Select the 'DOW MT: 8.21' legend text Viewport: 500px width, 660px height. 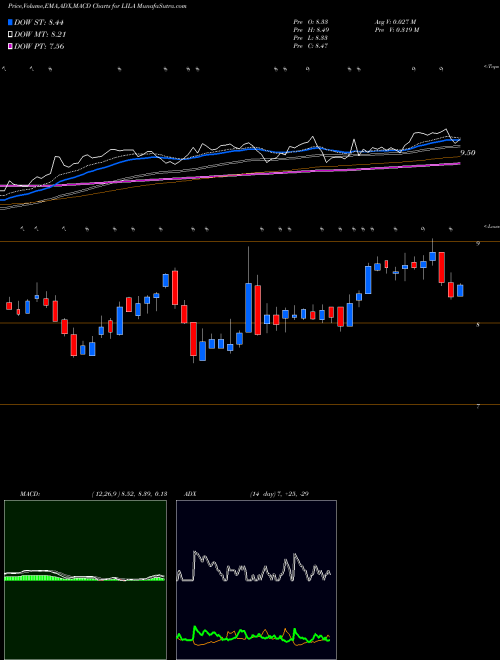[x=40, y=35]
